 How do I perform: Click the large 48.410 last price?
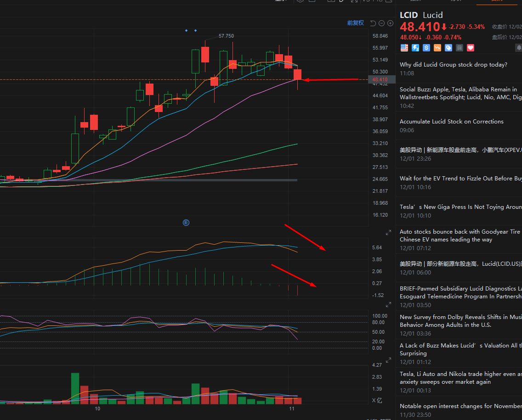click(420, 27)
